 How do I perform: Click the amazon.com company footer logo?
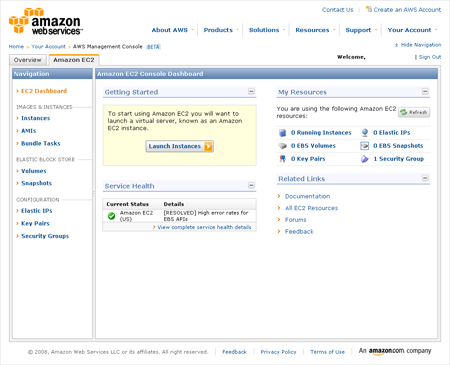(395, 351)
